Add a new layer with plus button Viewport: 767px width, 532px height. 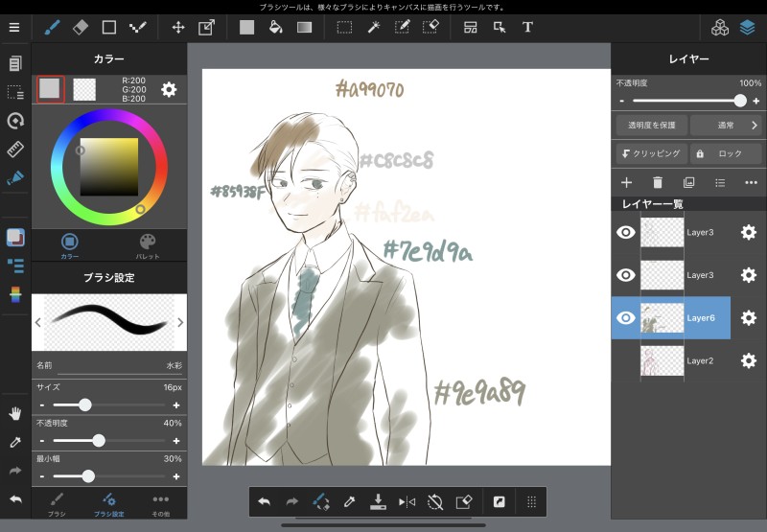(x=626, y=182)
